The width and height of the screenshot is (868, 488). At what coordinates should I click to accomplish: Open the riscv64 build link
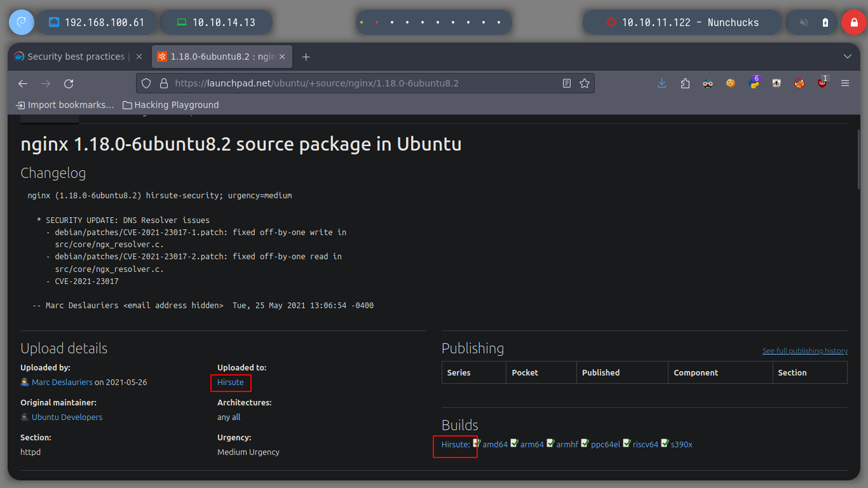(646, 445)
